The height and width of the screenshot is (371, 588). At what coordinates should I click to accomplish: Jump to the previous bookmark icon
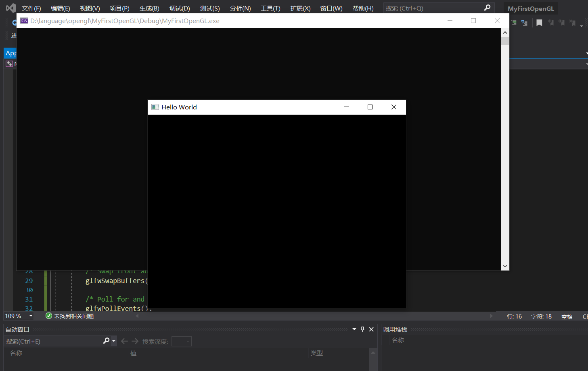pos(551,23)
